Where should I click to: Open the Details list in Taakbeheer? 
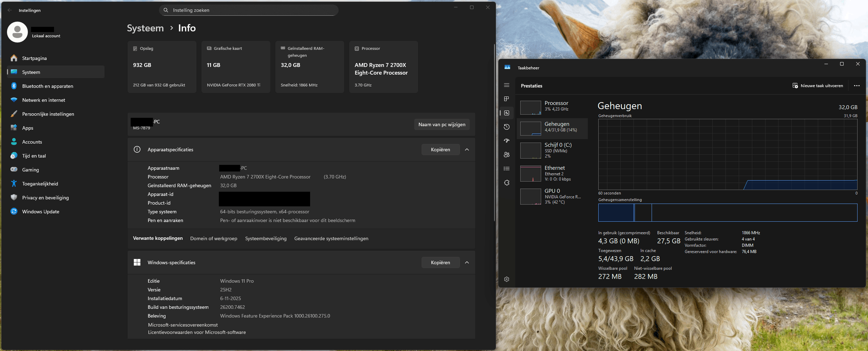507,169
